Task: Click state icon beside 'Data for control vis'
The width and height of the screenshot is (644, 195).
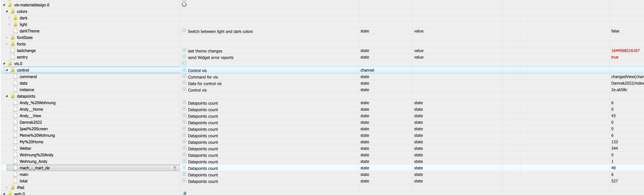Action: [x=184, y=83]
